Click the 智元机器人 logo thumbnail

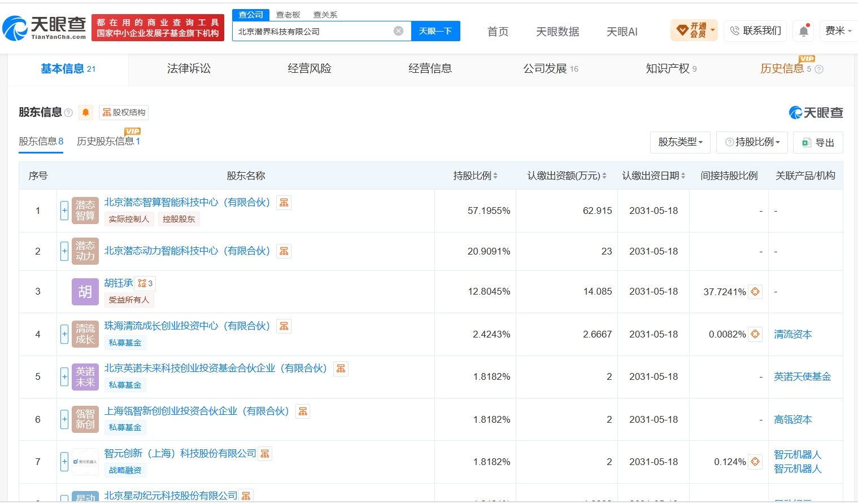[85, 462]
